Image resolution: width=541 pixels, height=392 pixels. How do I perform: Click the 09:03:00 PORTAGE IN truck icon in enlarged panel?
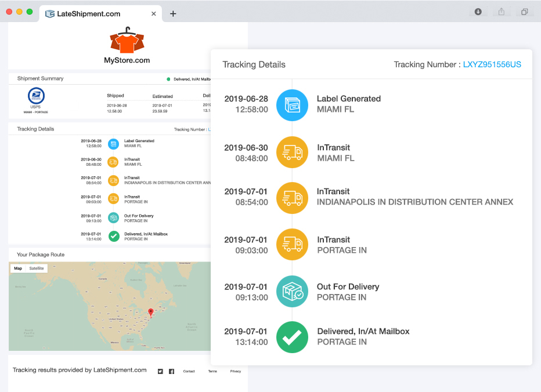[x=292, y=245]
